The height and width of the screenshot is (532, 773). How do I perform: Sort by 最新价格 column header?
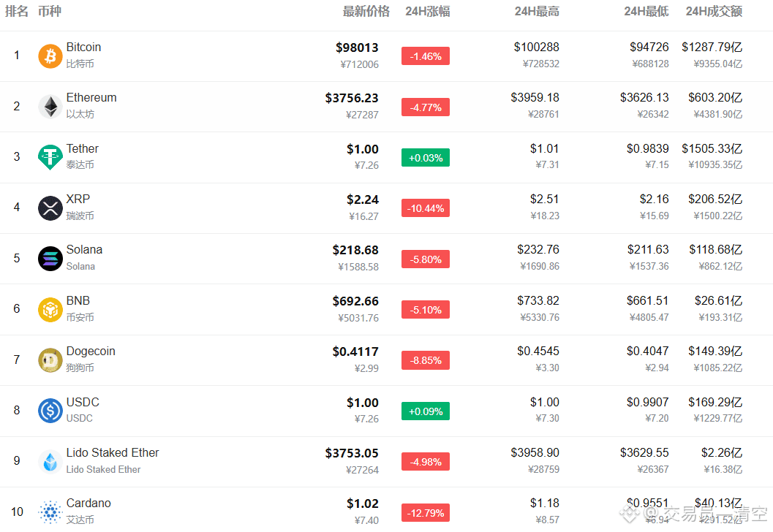pos(366,11)
